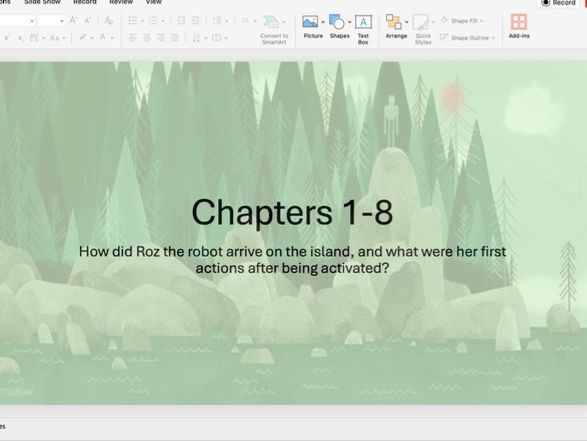Open the Add-ins panel
Viewport: 587px width, 441px height.
(x=519, y=26)
